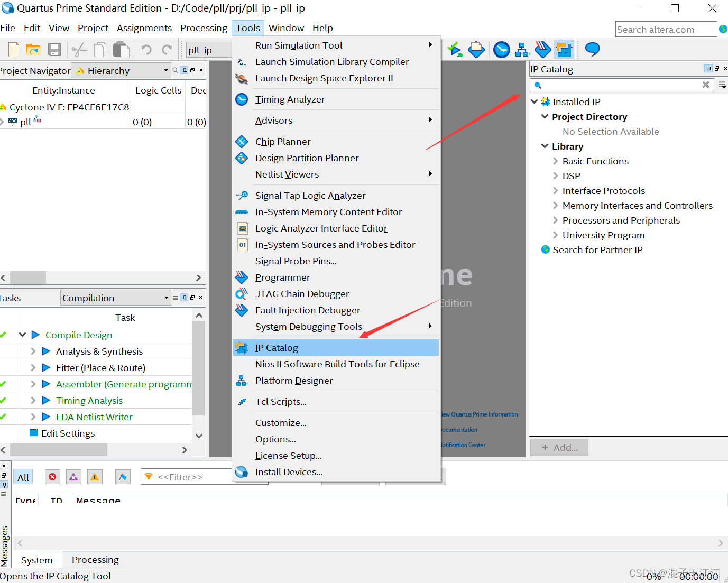Toggle the All messages filter
This screenshot has width=728, height=583.
click(x=23, y=477)
